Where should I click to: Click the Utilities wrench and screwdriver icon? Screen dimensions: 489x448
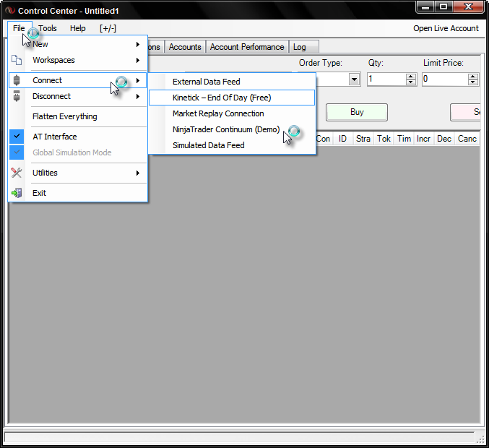17,173
